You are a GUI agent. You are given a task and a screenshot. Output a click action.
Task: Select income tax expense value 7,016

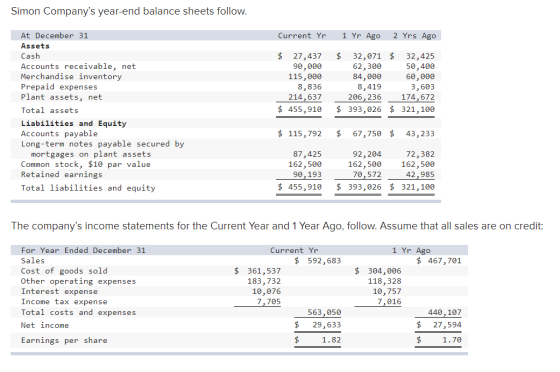point(389,302)
